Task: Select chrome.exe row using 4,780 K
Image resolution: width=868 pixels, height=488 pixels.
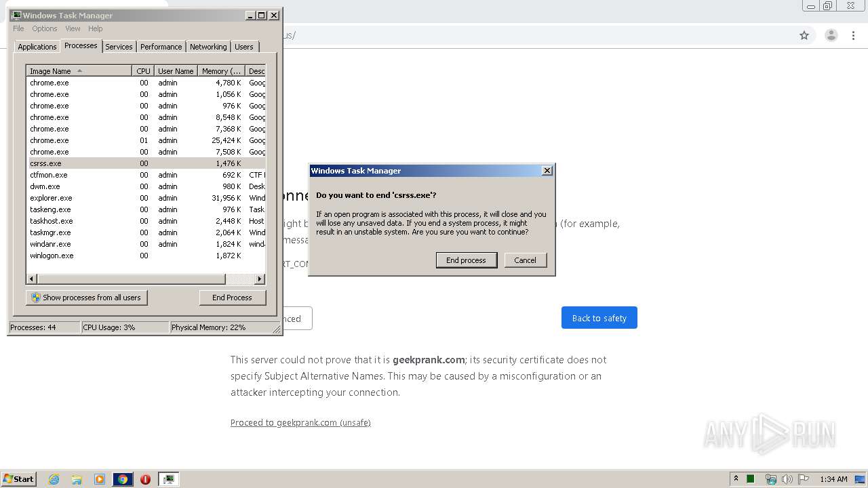Action: [x=146, y=83]
